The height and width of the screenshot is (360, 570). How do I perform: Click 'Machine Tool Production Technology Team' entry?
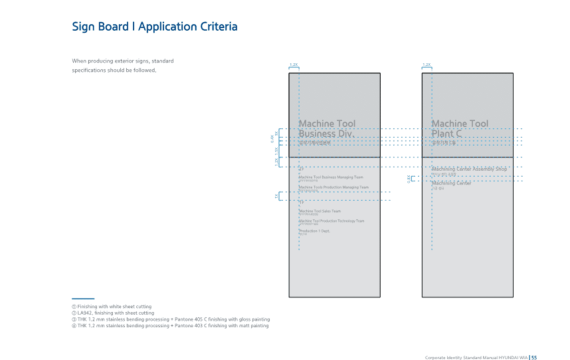click(x=331, y=221)
